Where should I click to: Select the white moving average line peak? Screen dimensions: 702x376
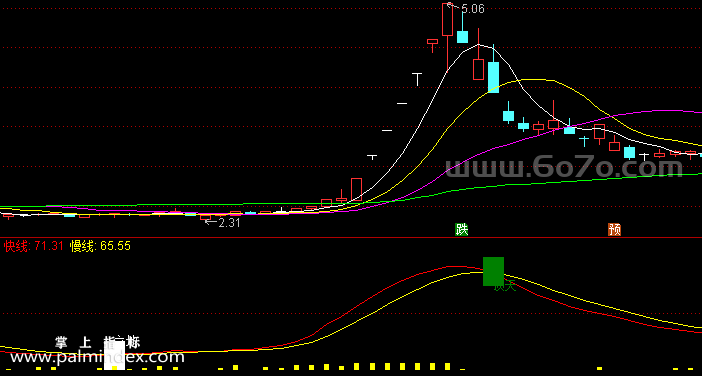(478, 44)
